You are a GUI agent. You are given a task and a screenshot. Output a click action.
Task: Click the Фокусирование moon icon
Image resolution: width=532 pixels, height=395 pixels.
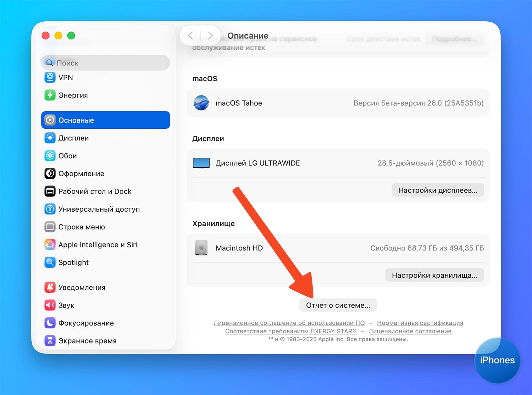50,323
